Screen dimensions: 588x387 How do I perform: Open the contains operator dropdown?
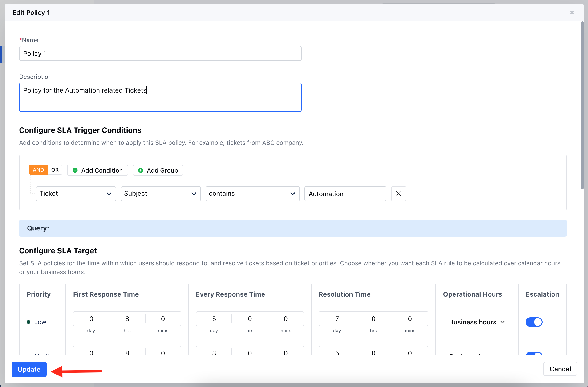pyautogui.click(x=252, y=194)
